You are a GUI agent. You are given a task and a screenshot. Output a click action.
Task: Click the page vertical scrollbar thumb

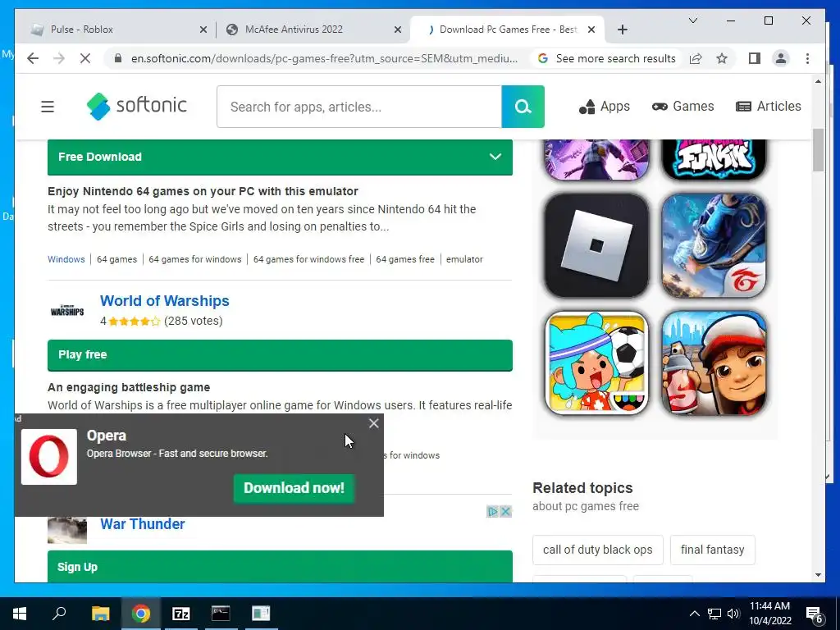point(818,150)
